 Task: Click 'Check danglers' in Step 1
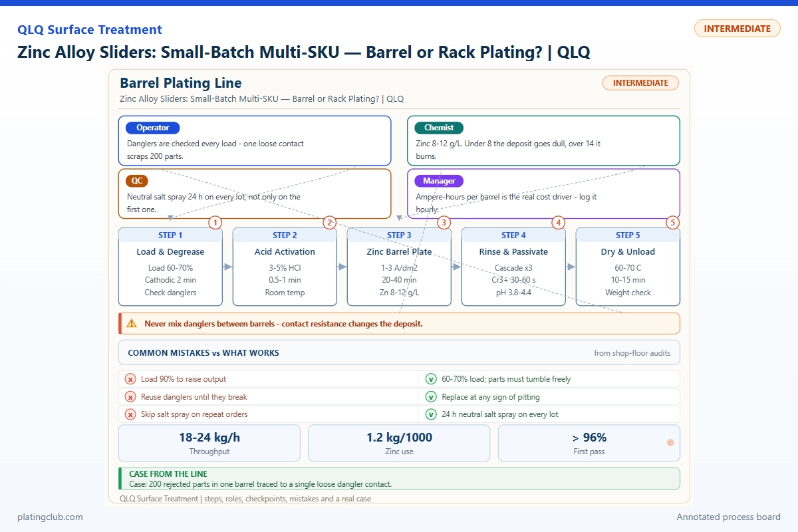pos(170,293)
